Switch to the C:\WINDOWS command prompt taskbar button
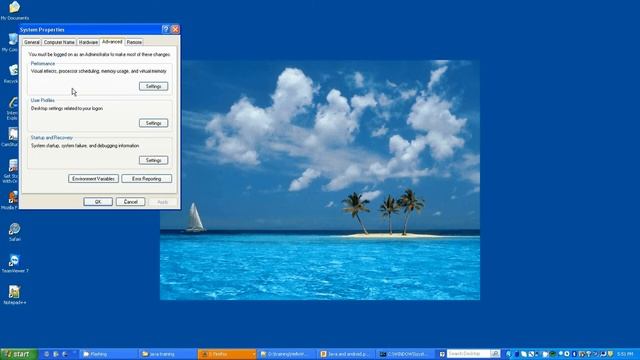Screen dimensions: 640x360 406,354
